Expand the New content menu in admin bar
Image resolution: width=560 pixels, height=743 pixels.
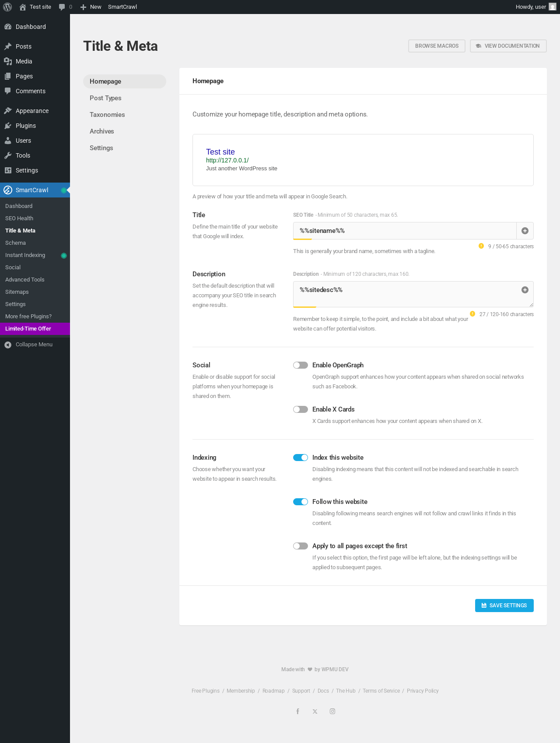point(91,7)
